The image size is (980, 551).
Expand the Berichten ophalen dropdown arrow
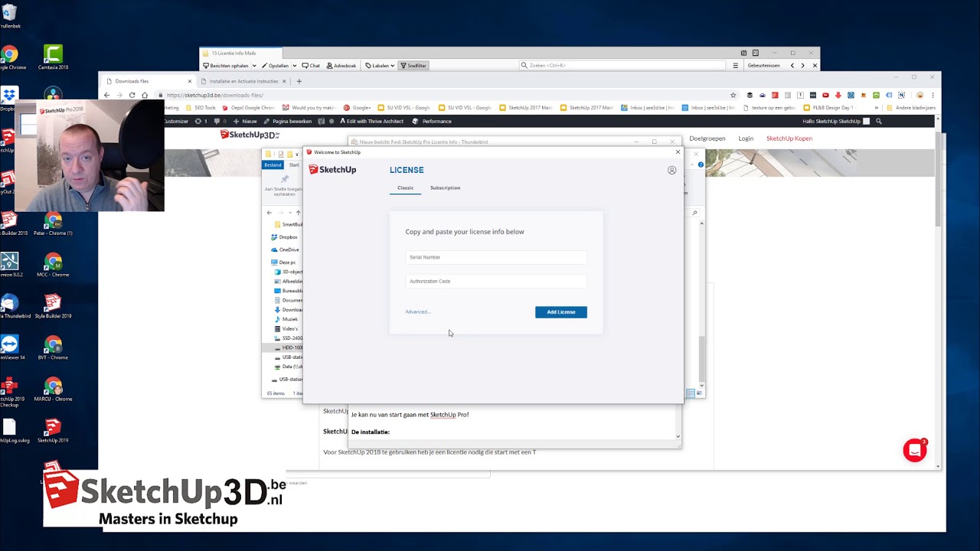click(254, 66)
